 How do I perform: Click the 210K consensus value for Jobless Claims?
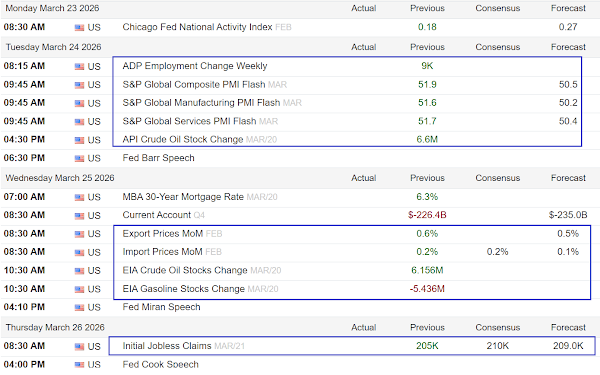pyautogui.click(x=497, y=346)
